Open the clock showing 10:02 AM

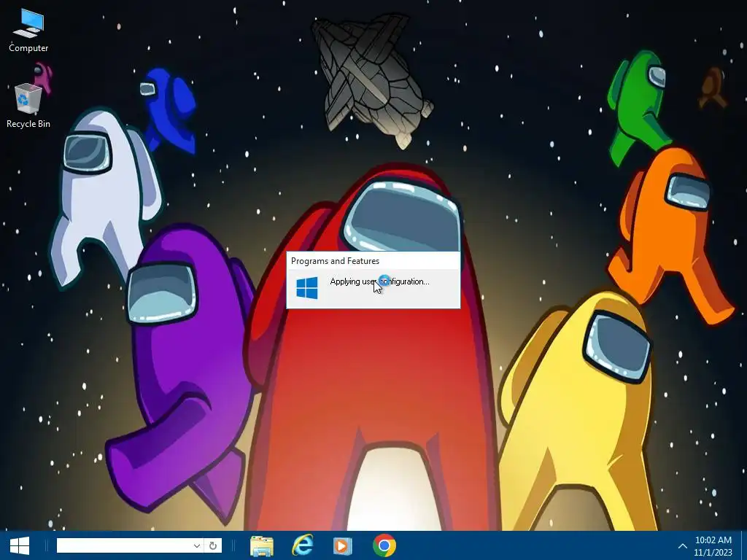[x=713, y=546]
